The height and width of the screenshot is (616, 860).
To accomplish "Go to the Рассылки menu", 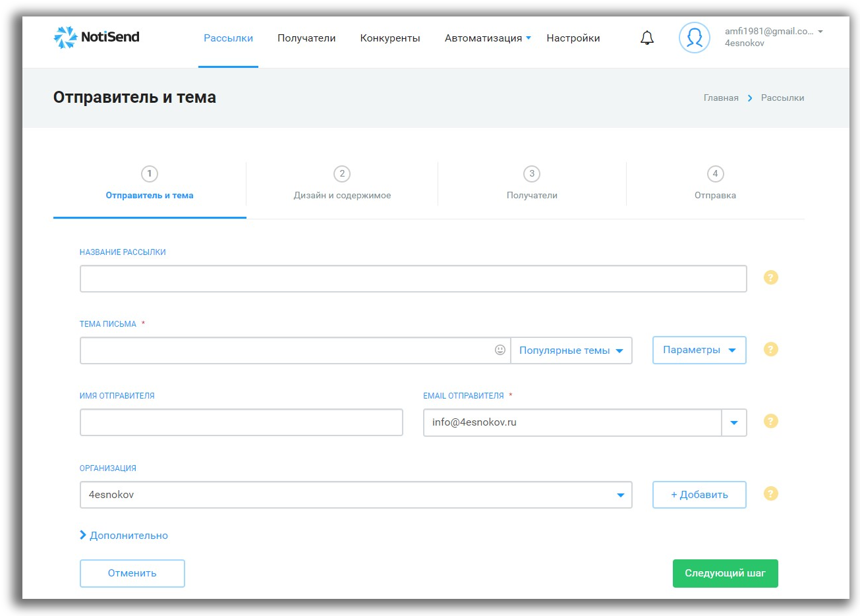I will coord(228,38).
